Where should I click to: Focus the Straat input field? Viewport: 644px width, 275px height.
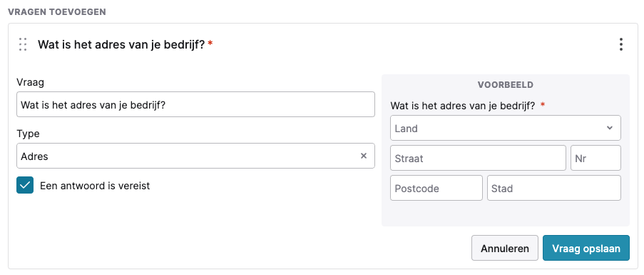(478, 158)
